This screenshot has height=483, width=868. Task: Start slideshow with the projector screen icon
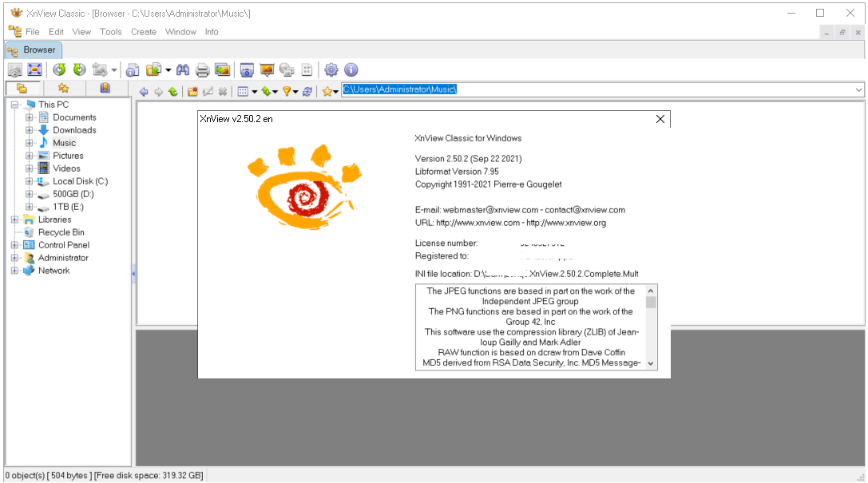click(x=267, y=69)
